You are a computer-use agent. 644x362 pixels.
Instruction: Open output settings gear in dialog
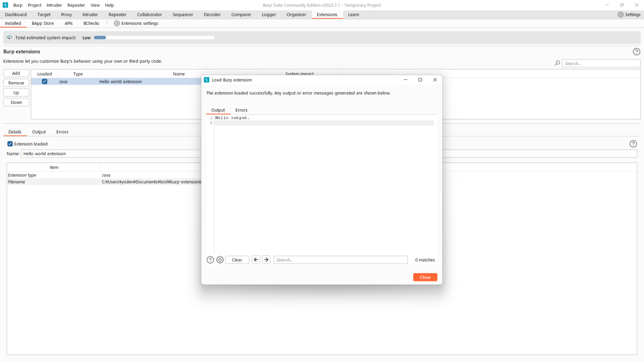220,260
